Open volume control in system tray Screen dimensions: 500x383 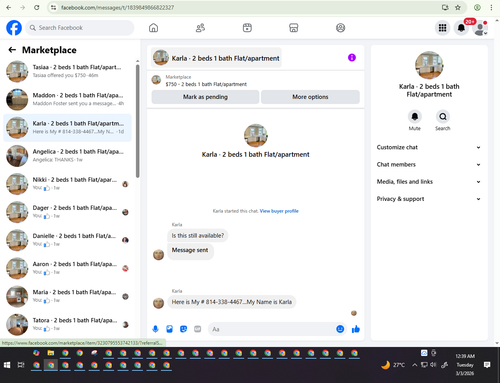coord(433,365)
